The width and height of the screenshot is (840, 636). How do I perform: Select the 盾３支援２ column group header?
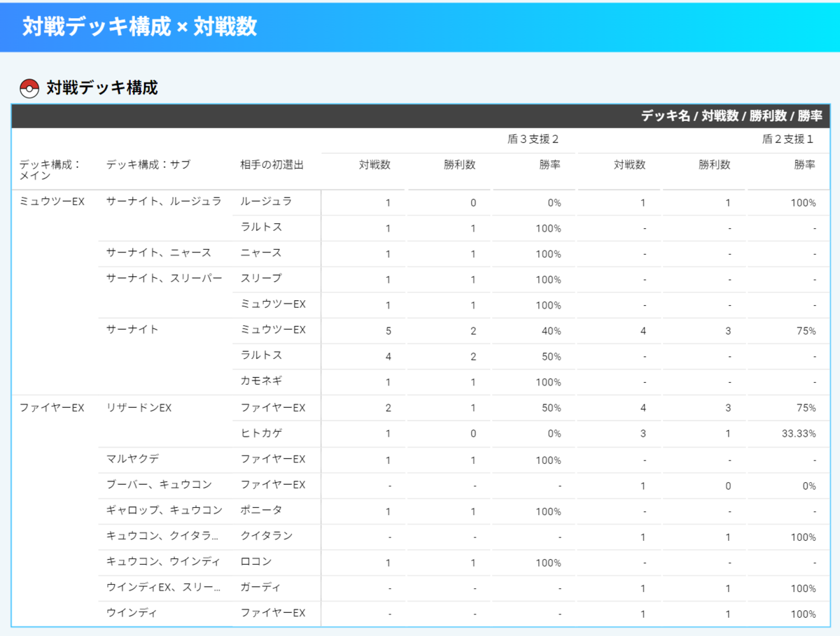tap(533, 139)
